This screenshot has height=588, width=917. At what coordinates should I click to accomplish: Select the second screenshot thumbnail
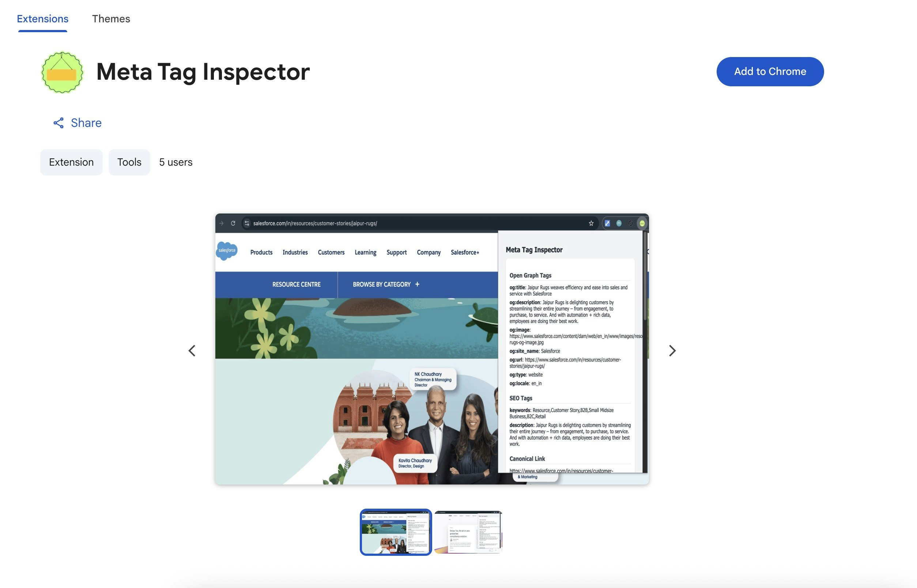(x=468, y=532)
